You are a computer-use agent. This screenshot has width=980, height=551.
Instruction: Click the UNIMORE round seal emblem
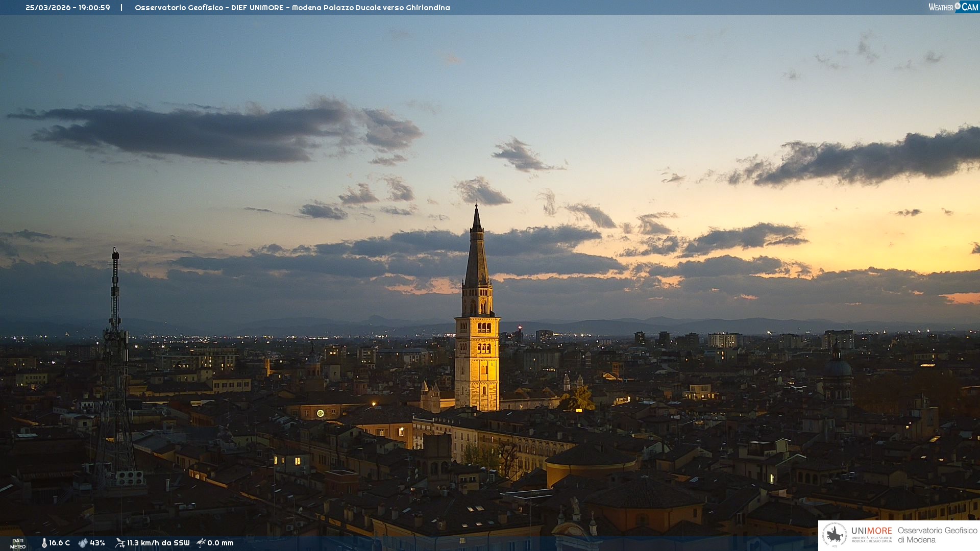coord(835,535)
